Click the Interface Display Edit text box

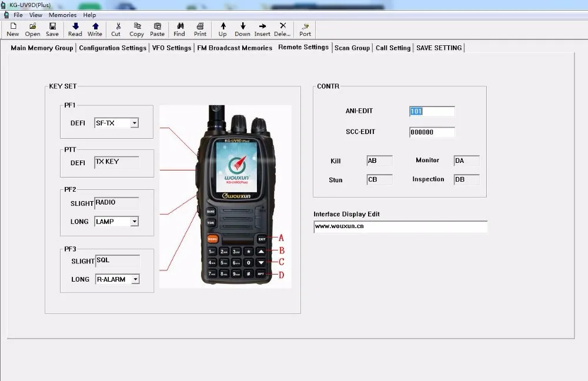(x=400, y=226)
